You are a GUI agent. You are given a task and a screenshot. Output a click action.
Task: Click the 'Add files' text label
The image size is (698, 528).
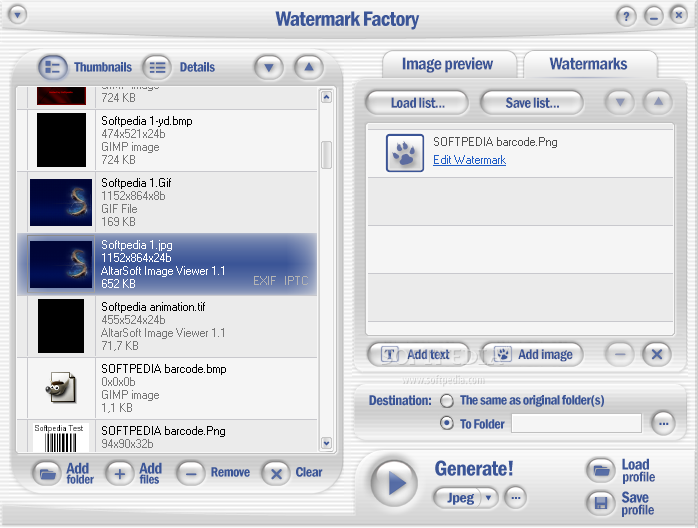(x=150, y=473)
